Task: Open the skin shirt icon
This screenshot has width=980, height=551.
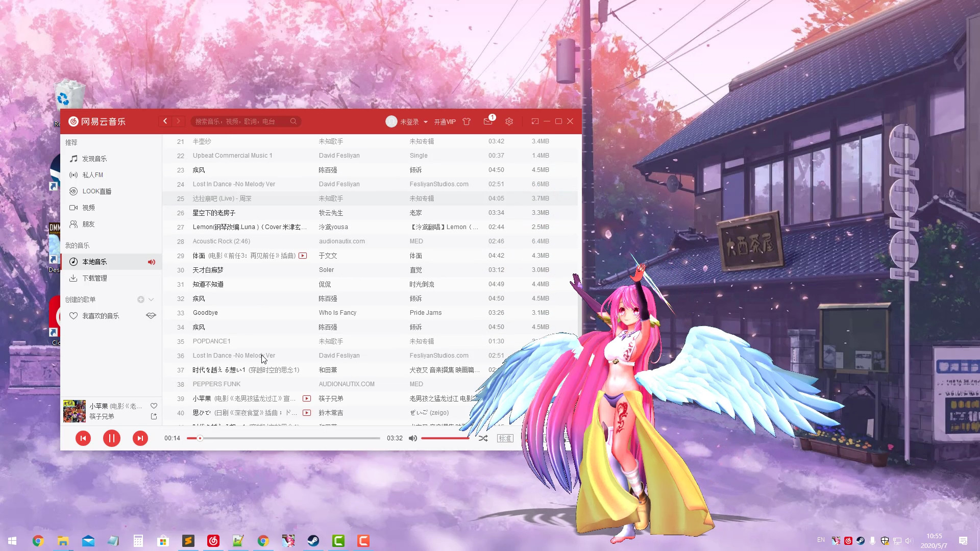Action: (467, 121)
